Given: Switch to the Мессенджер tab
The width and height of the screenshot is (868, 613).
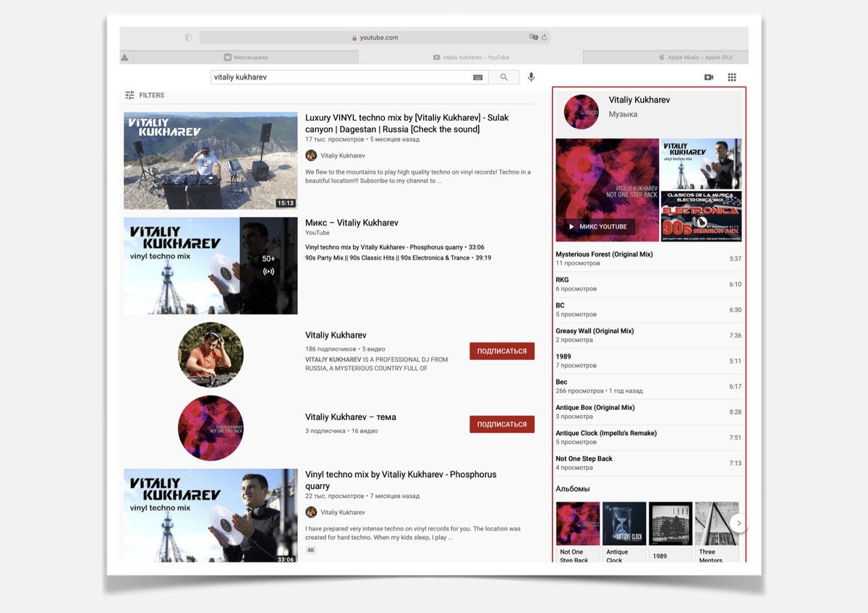Looking at the screenshot, I should 245,57.
